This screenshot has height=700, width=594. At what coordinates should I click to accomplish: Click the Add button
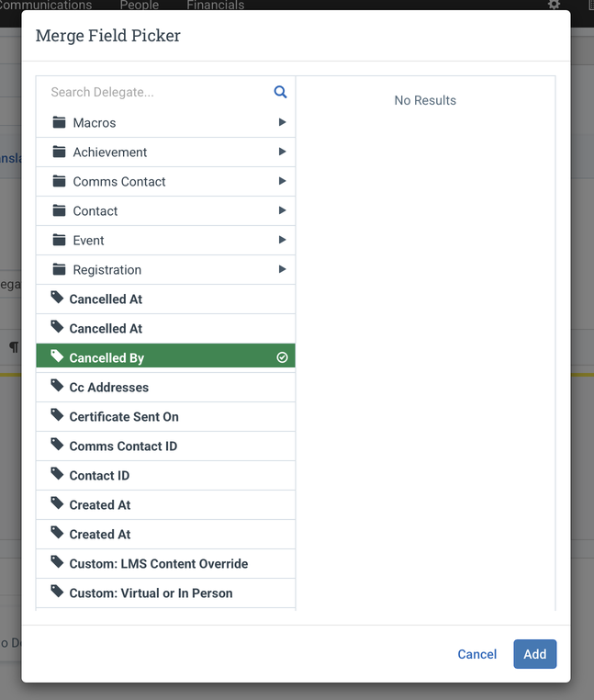click(x=534, y=653)
